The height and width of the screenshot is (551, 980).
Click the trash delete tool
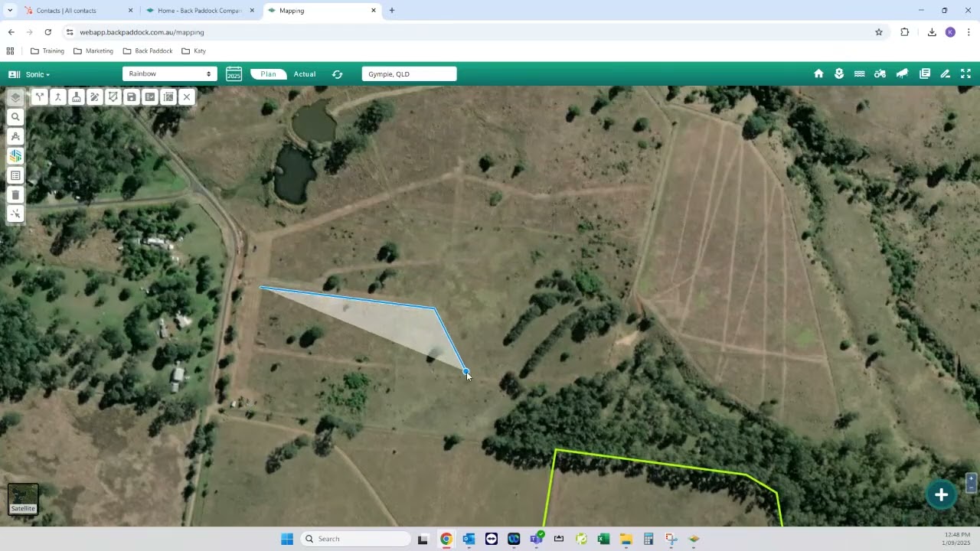tap(15, 194)
